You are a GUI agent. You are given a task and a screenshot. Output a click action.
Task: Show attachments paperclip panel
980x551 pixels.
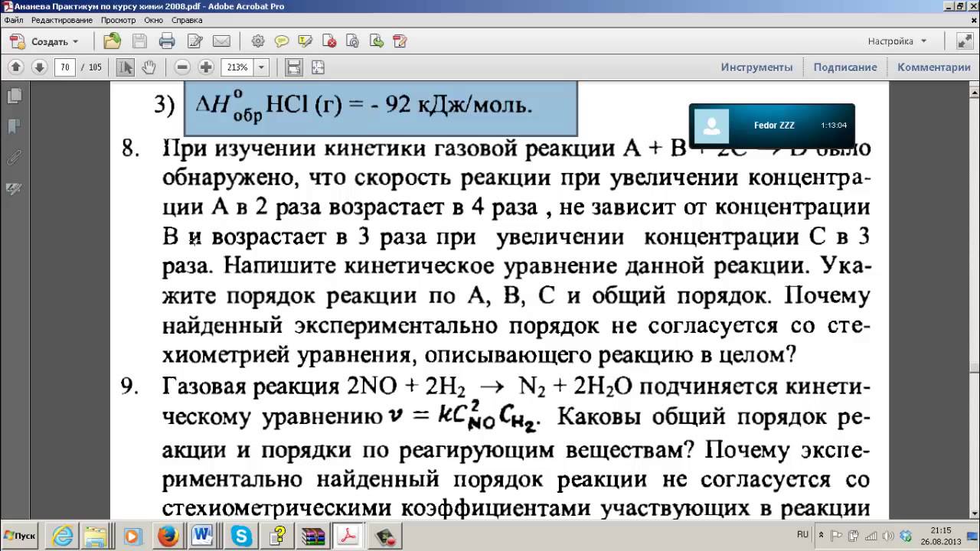pos(14,158)
